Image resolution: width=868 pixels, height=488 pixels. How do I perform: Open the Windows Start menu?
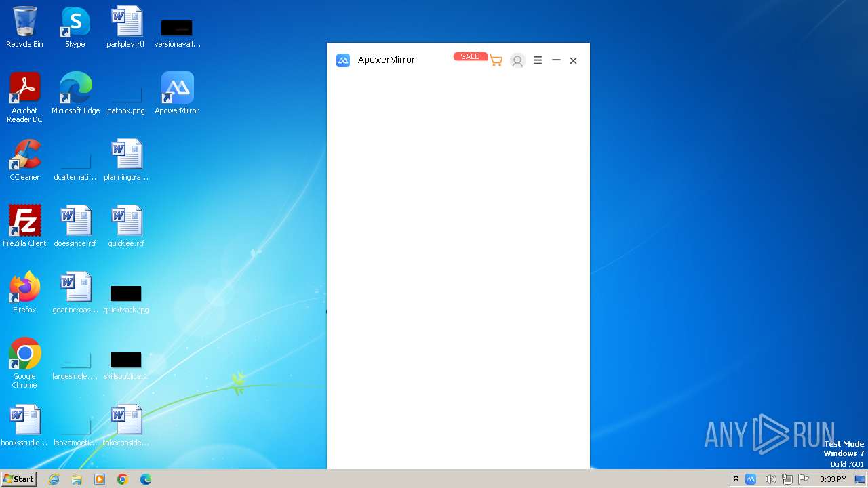coord(18,479)
